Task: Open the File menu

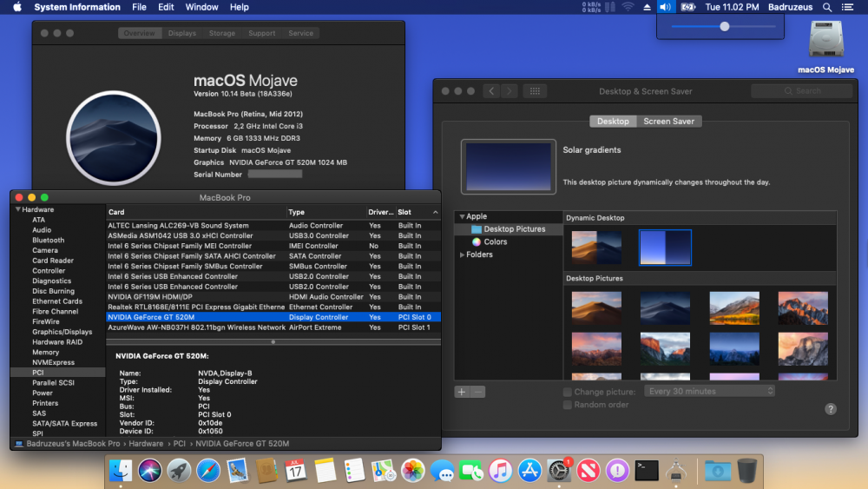Action: (139, 7)
